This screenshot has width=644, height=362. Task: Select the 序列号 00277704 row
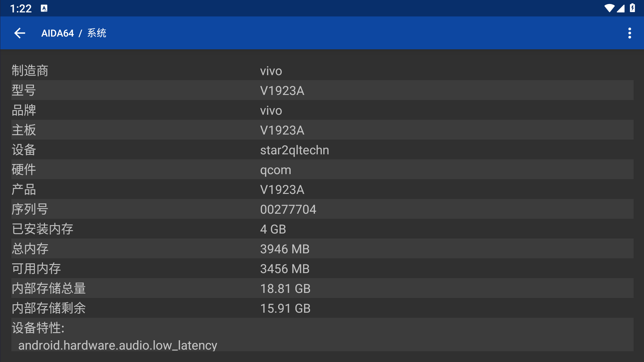click(x=322, y=209)
